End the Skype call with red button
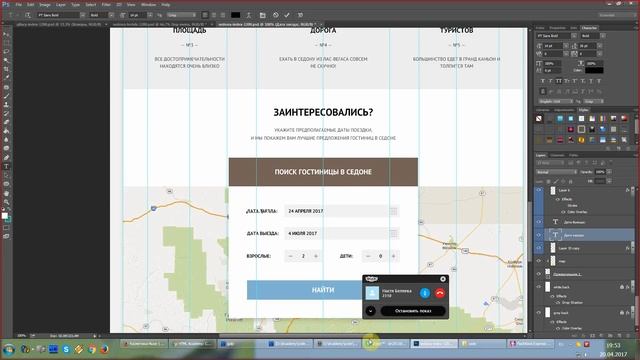This screenshot has height=360, width=640. click(440, 293)
